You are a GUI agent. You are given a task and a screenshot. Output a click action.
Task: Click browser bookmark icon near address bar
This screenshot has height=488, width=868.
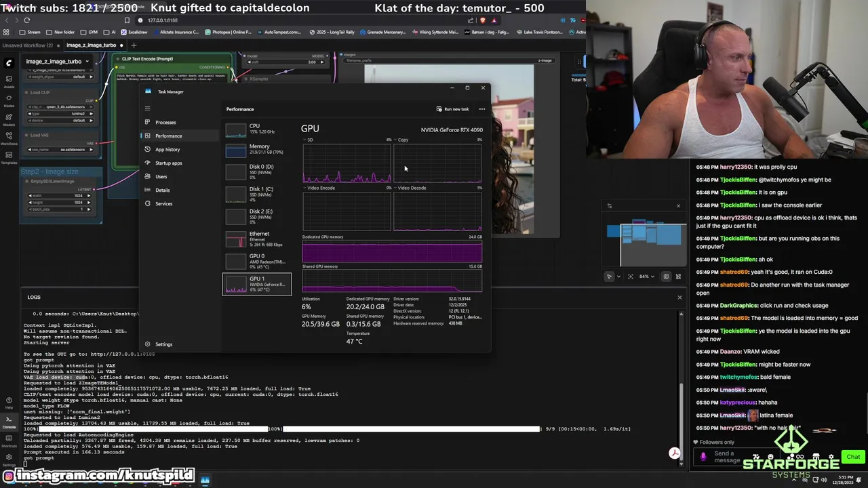point(127,20)
